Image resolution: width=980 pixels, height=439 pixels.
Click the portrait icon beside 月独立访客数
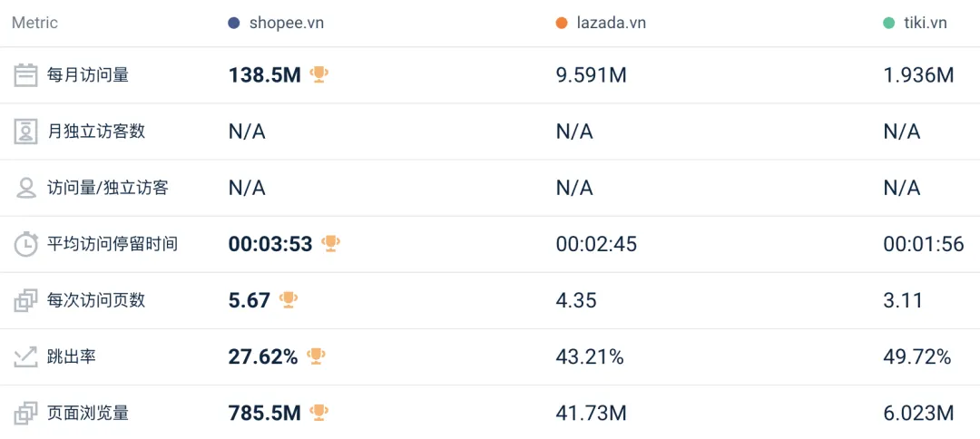coord(25,132)
